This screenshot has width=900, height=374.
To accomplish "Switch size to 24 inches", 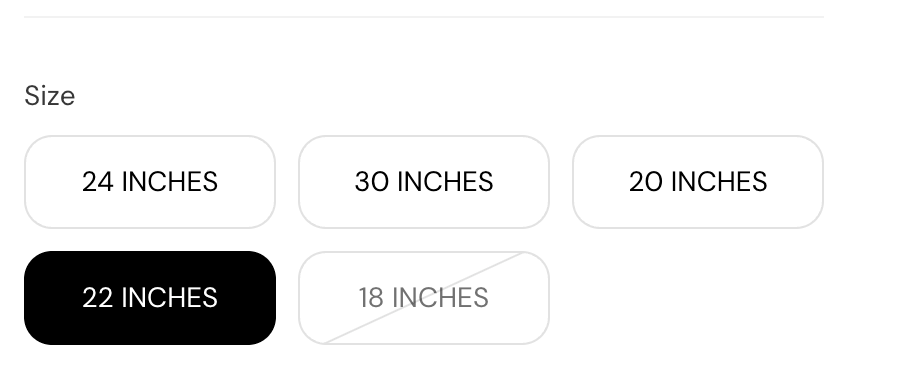I will pyautogui.click(x=150, y=182).
